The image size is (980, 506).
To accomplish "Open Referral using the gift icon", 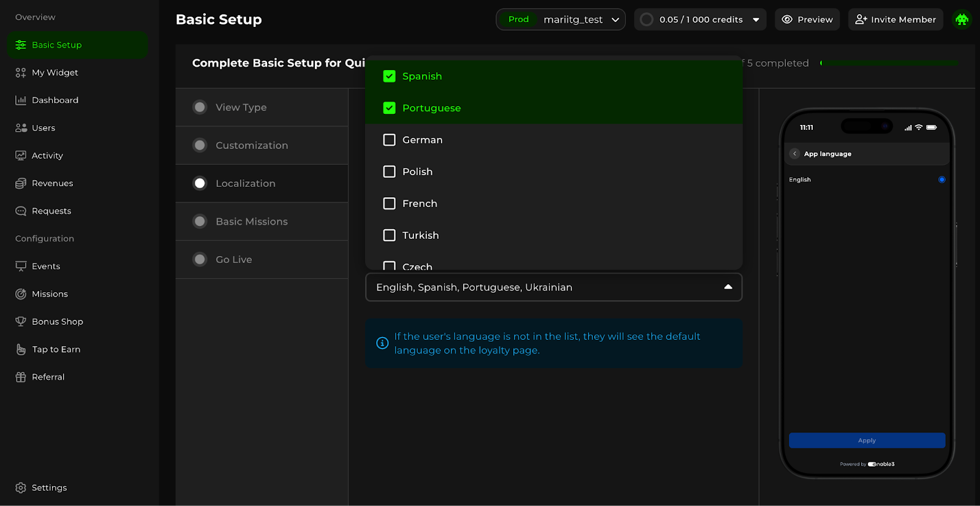I will tap(21, 377).
